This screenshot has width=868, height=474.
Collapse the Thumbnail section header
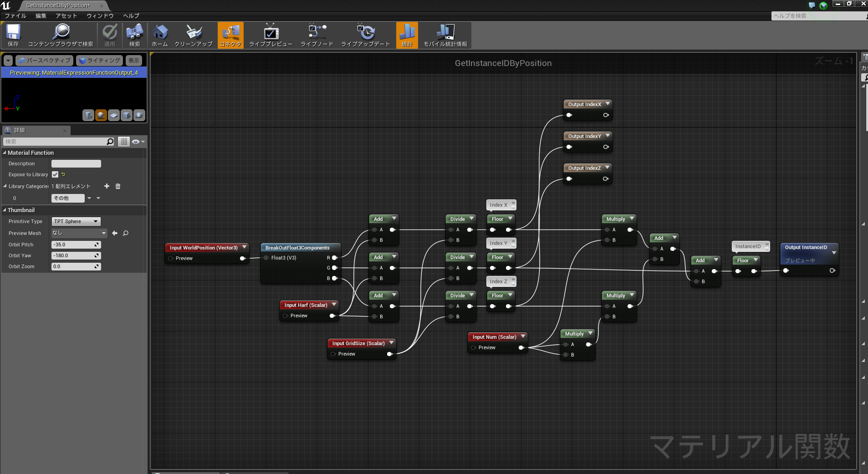point(20,210)
